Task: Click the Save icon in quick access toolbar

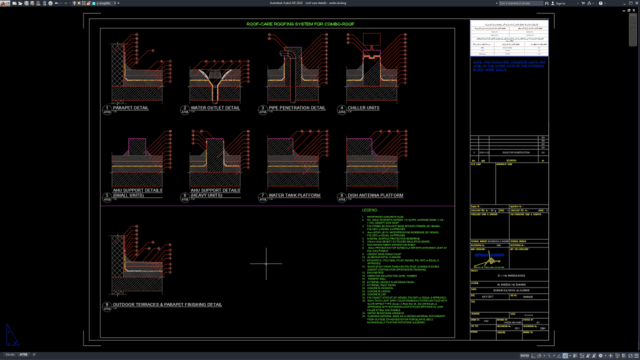Action: [27, 3]
